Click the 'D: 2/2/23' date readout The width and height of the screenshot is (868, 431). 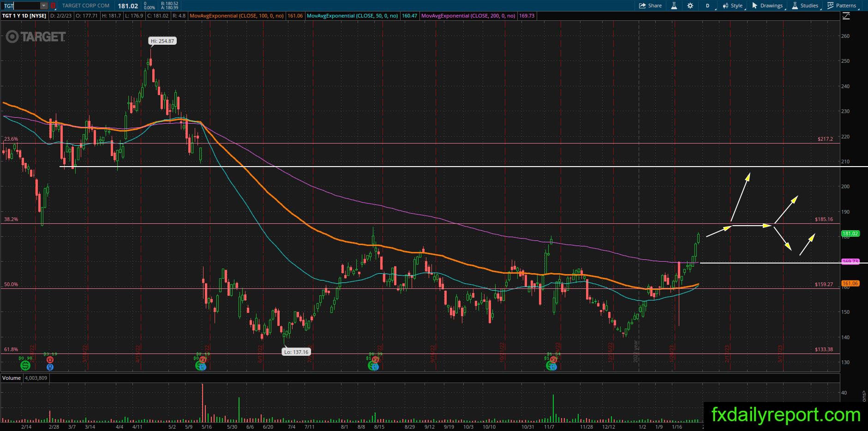pos(60,16)
